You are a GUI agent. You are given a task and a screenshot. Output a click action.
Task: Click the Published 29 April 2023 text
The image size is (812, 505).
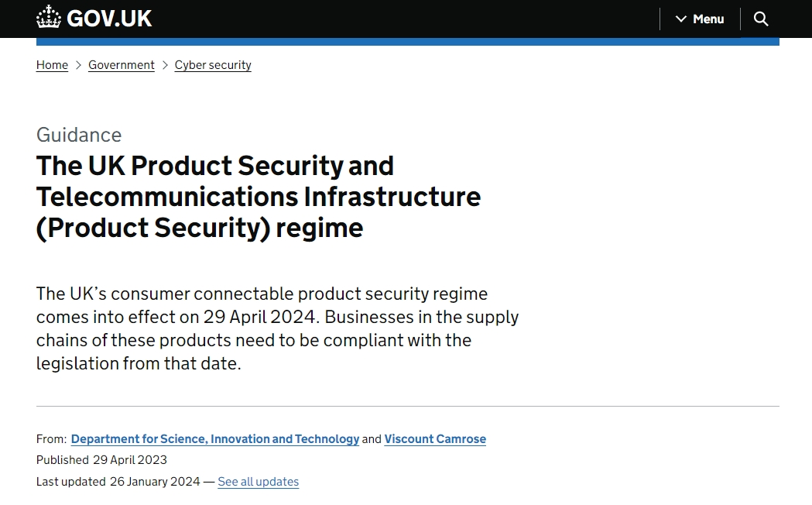coord(101,460)
